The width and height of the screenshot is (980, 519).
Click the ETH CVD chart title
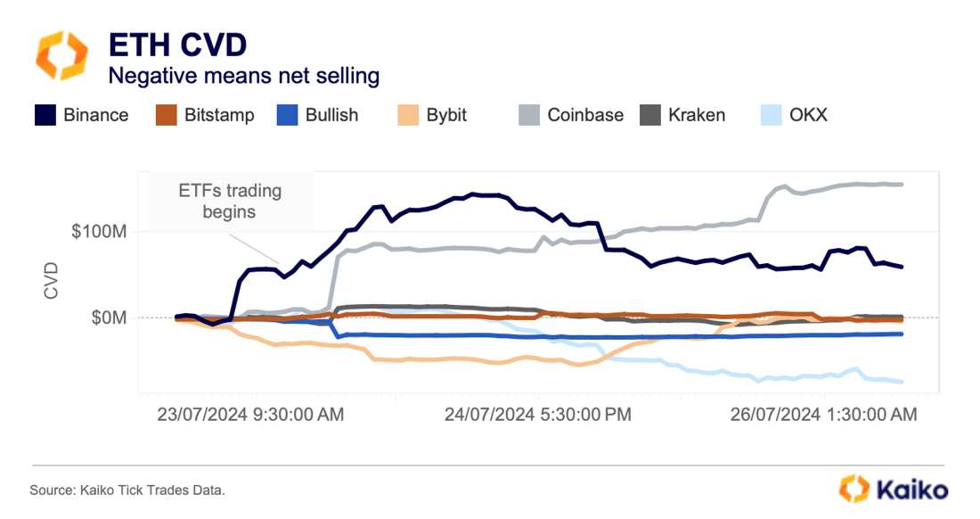[x=177, y=45]
